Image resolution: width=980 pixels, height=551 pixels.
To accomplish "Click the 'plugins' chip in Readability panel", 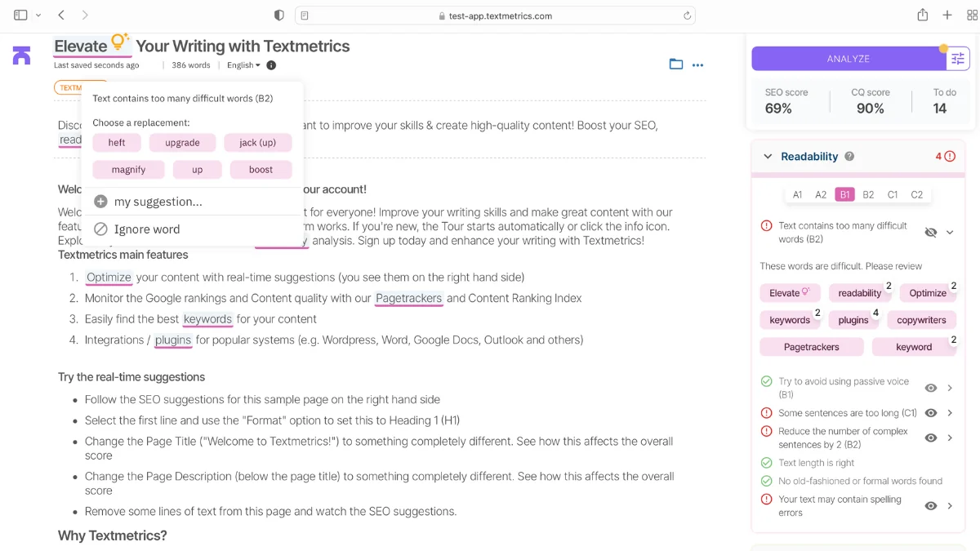I will pos(853,320).
